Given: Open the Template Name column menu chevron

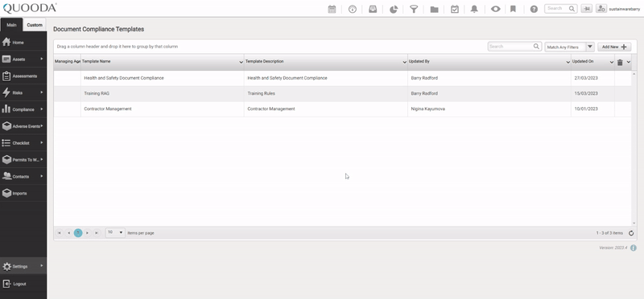Looking at the screenshot, I should point(241,63).
